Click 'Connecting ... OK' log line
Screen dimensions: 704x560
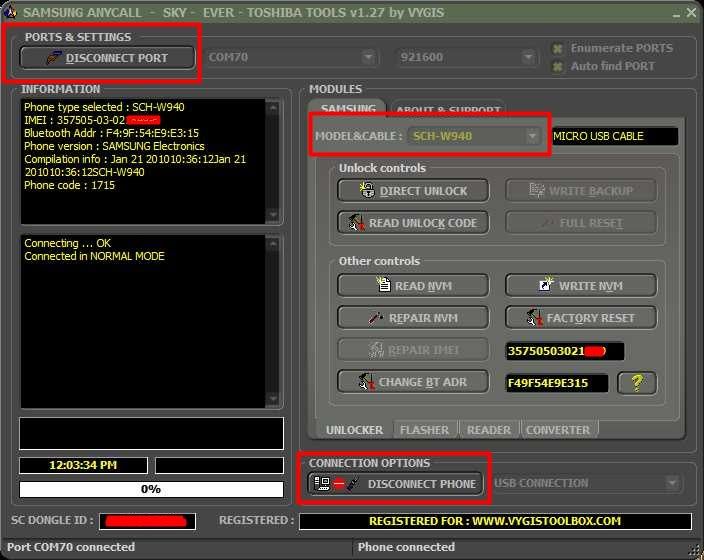click(x=67, y=243)
